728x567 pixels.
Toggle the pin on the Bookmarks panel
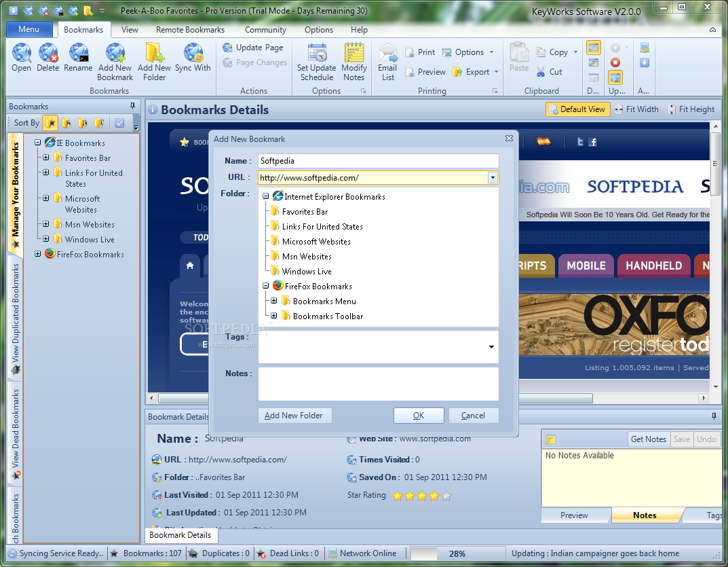pyautogui.click(x=132, y=106)
